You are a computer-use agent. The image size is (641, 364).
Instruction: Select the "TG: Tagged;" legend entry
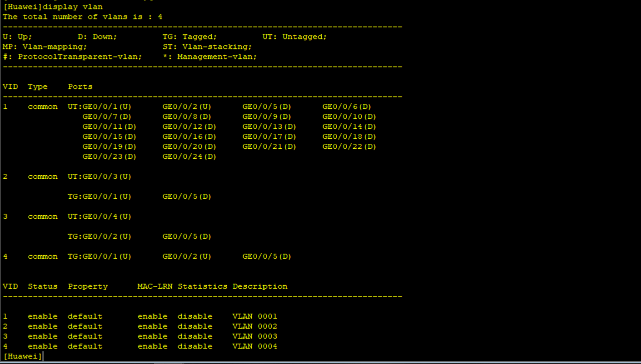click(190, 36)
